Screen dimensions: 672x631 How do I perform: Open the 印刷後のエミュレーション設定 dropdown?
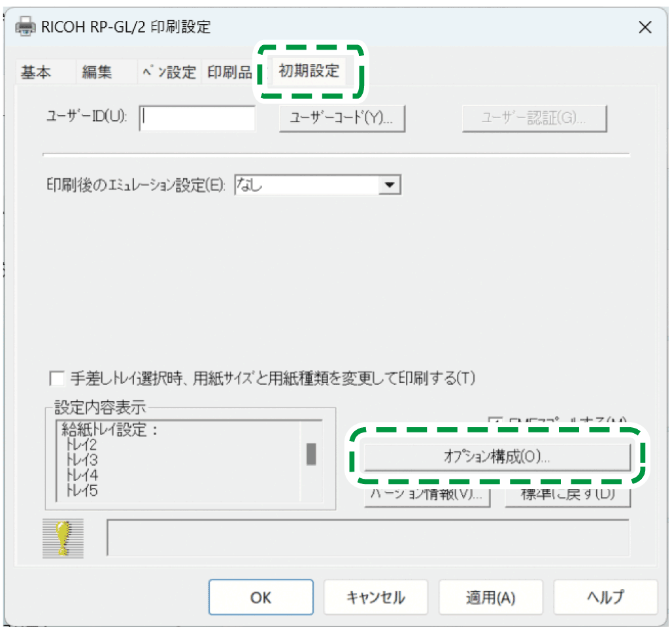(x=390, y=185)
